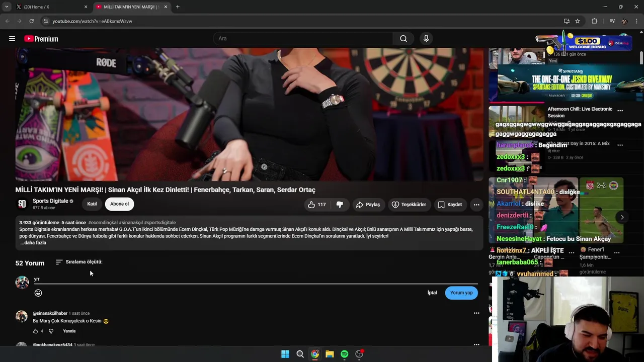Viewport: 644px width, 362px height.
Task: Open Sıralama ölçütü sort dropdown
Action: pyautogui.click(x=79, y=262)
